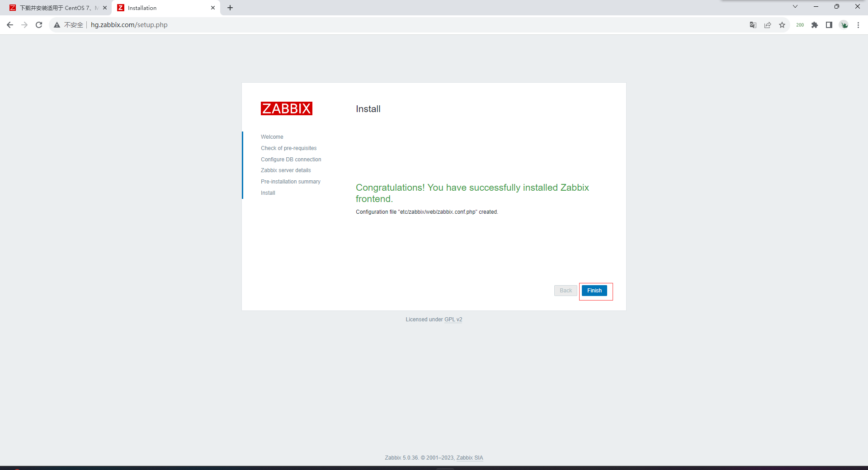Go forward in browser history
The width and height of the screenshot is (868, 470).
[24, 25]
